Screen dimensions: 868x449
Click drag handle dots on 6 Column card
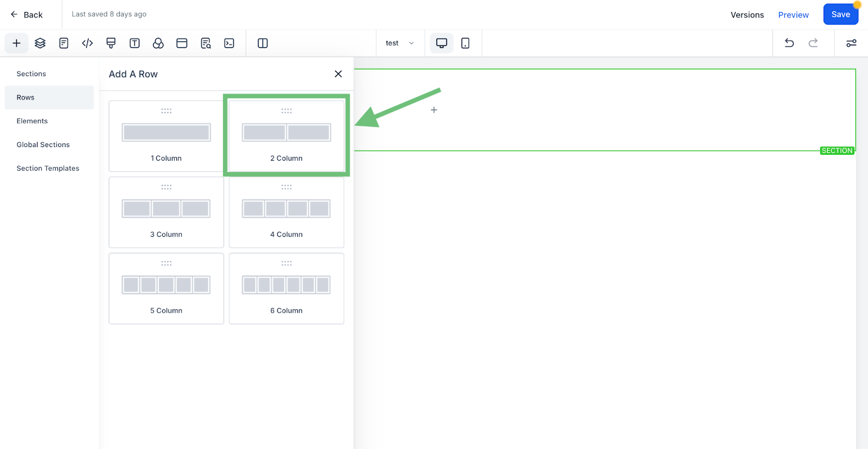pos(286,263)
